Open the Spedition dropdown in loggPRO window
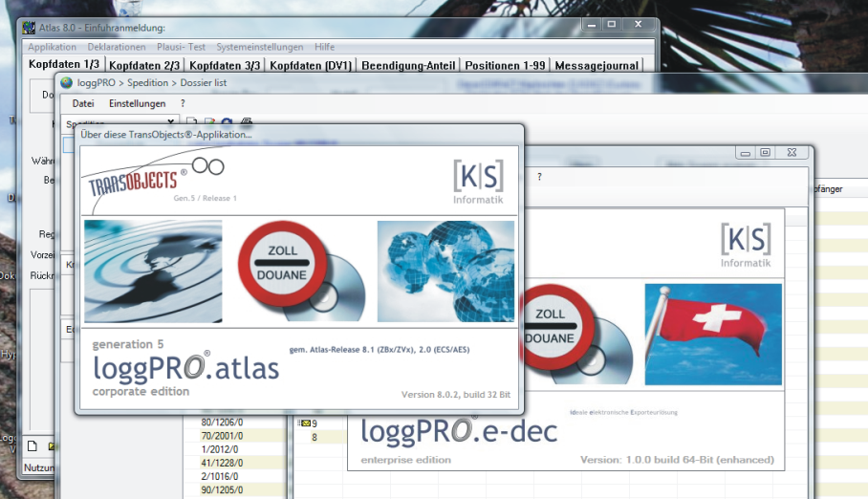This screenshot has width=868, height=499. 171,121
